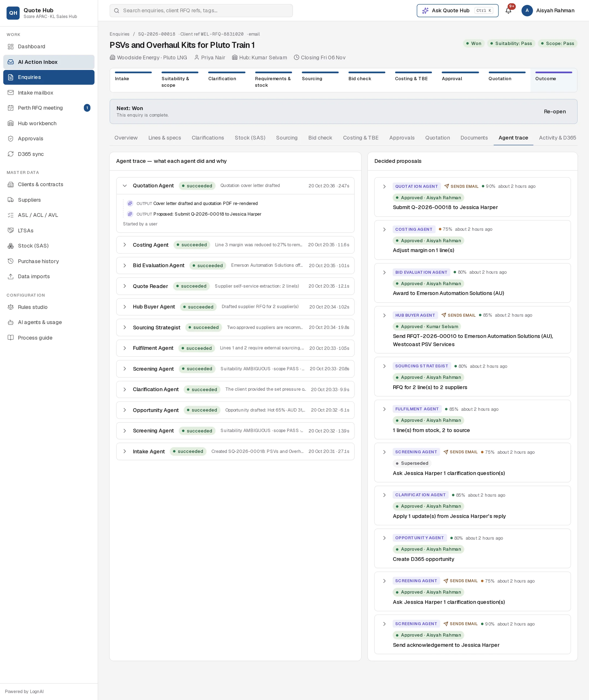Expand the Opportunity Agent decided proposal
Viewport: 589px width, 700px height.
point(384,538)
